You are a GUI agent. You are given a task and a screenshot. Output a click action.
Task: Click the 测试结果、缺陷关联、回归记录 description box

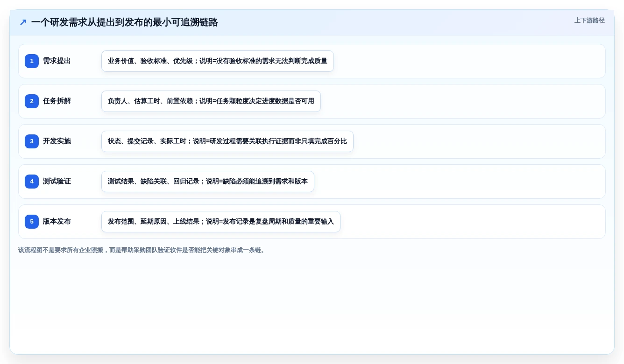click(x=208, y=182)
